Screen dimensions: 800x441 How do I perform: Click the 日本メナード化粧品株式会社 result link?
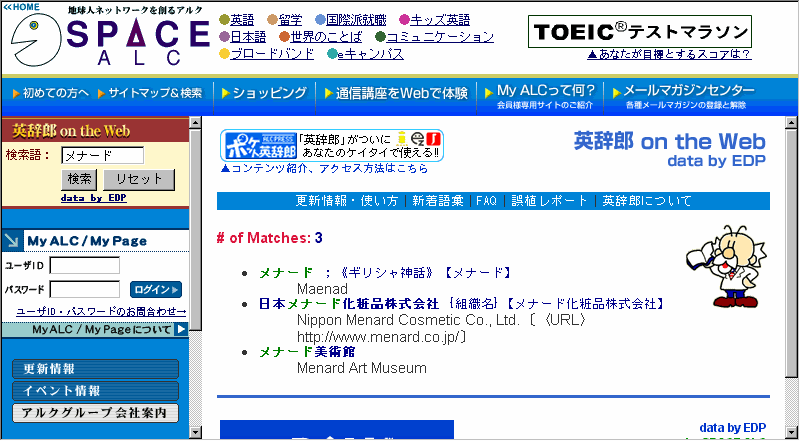[348, 303]
